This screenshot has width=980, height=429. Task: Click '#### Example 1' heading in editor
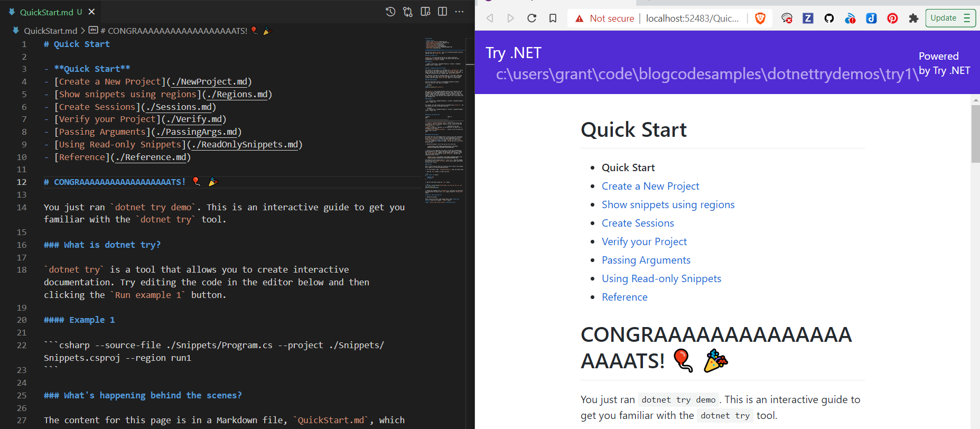point(79,320)
